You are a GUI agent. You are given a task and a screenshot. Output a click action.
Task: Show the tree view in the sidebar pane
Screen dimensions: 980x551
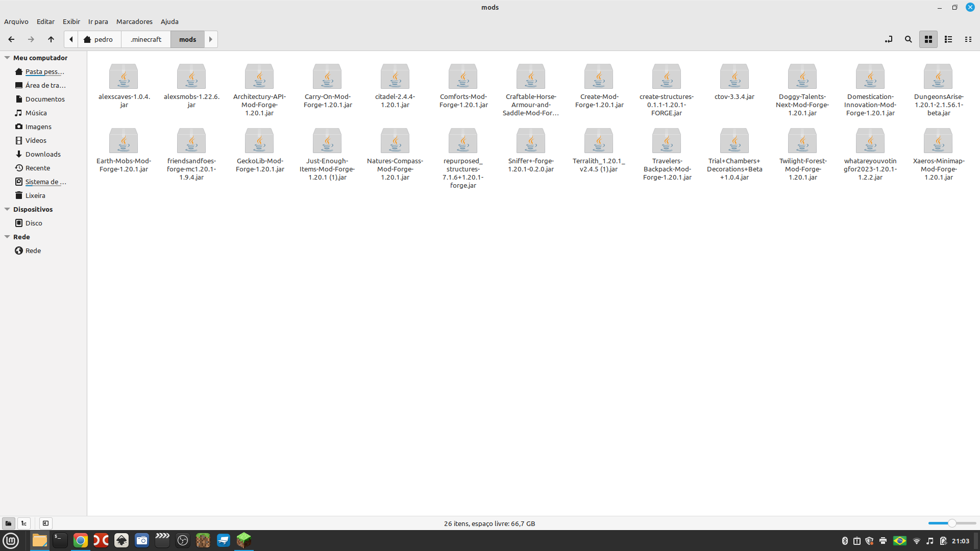pyautogui.click(x=24, y=523)
